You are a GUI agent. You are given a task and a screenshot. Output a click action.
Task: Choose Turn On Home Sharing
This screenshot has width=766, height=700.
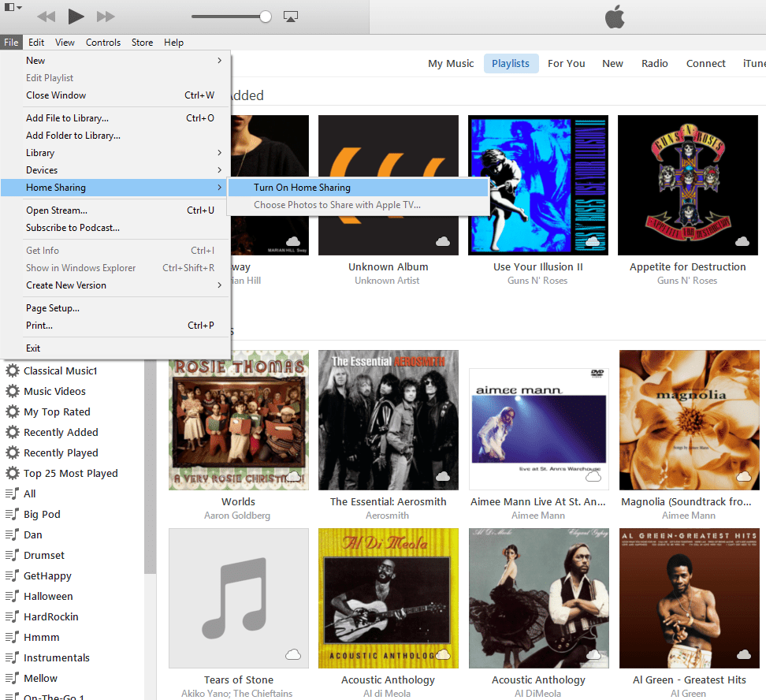(x=358, y=188)
